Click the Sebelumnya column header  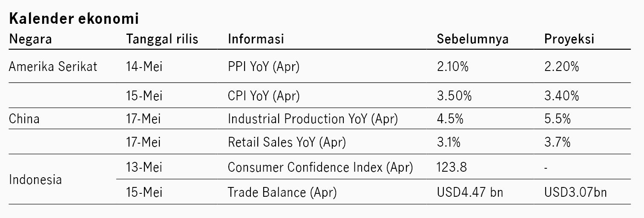click(473, 39)
